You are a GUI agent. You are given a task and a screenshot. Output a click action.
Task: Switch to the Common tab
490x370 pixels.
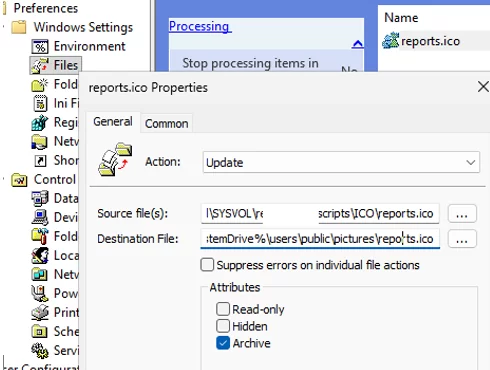click(167, 124)
